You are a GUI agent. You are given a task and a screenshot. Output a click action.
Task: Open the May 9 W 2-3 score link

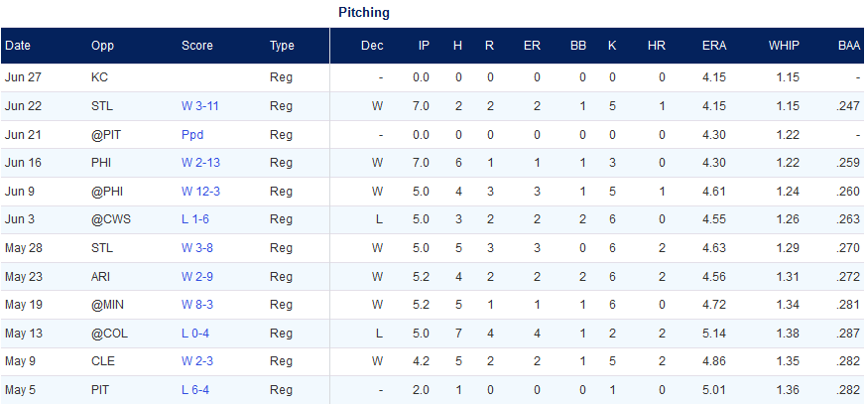pos(197,362)
